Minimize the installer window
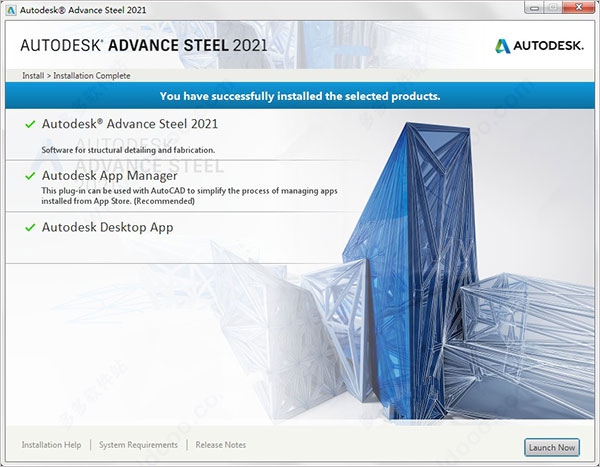Viewport: 600px width, 467px height. pos(535,7)
